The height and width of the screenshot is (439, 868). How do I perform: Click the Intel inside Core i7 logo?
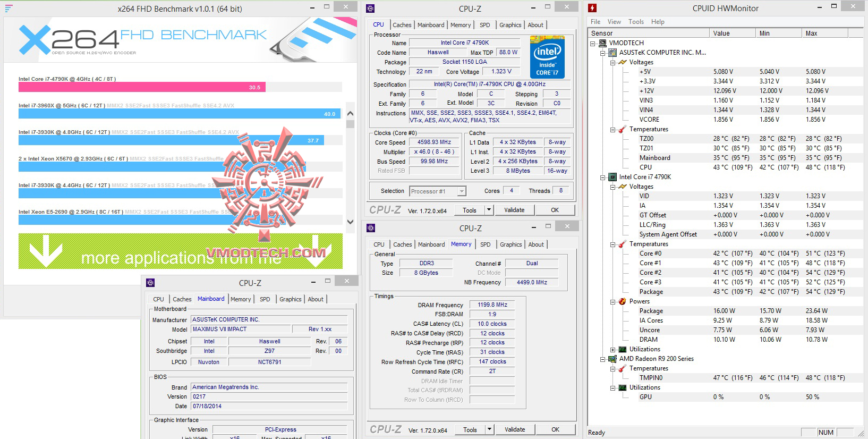(x=547, y=57)
